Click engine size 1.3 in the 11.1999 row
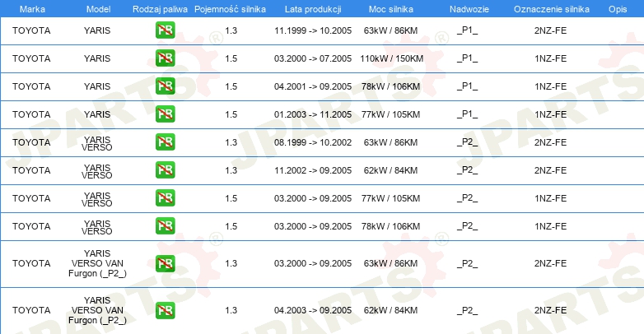The width and height of the screenshot is (644, 334). [231, 30]
